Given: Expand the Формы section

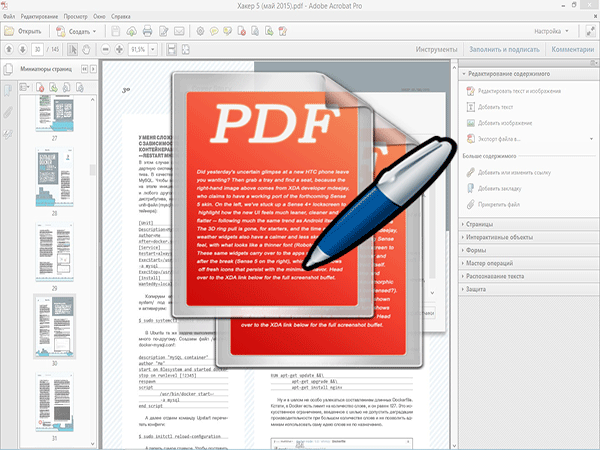Looking at the screenshot, I should click(528, 250).
